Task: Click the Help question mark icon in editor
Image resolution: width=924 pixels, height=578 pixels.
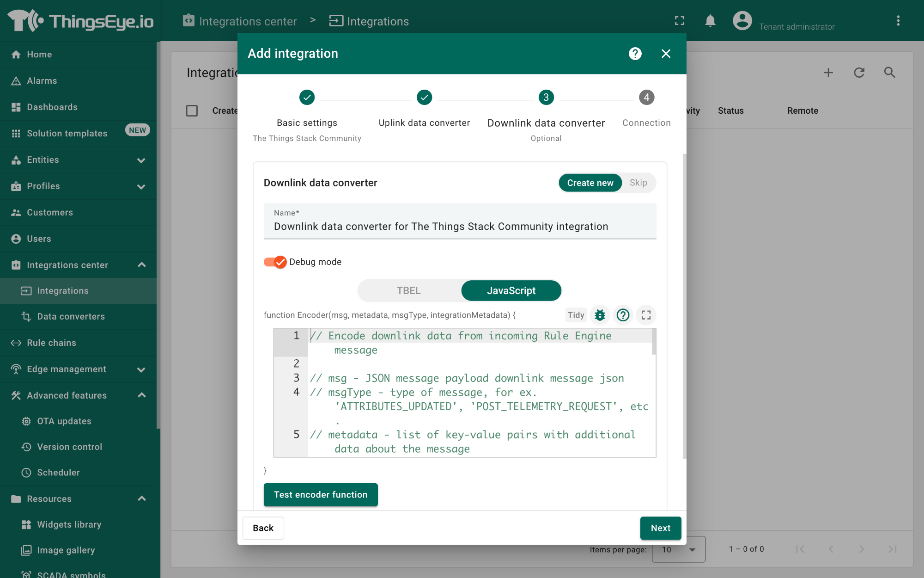Action: coord(622,315)
